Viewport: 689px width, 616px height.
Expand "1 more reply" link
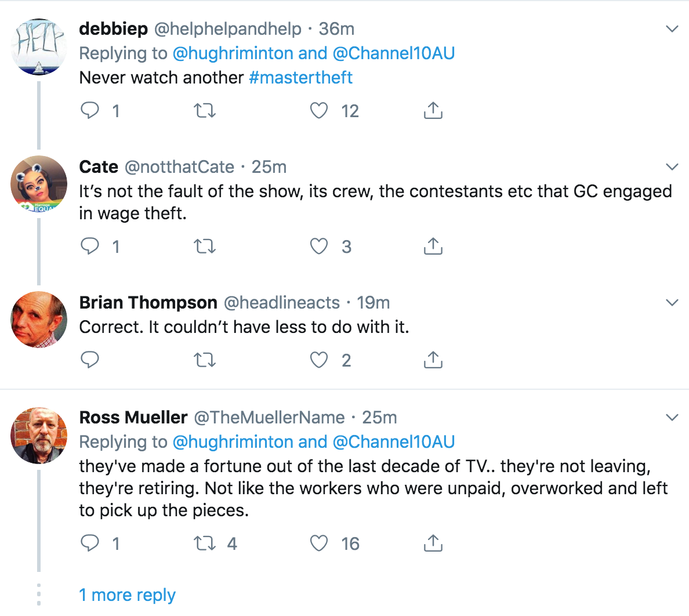[x=127, y=595]
